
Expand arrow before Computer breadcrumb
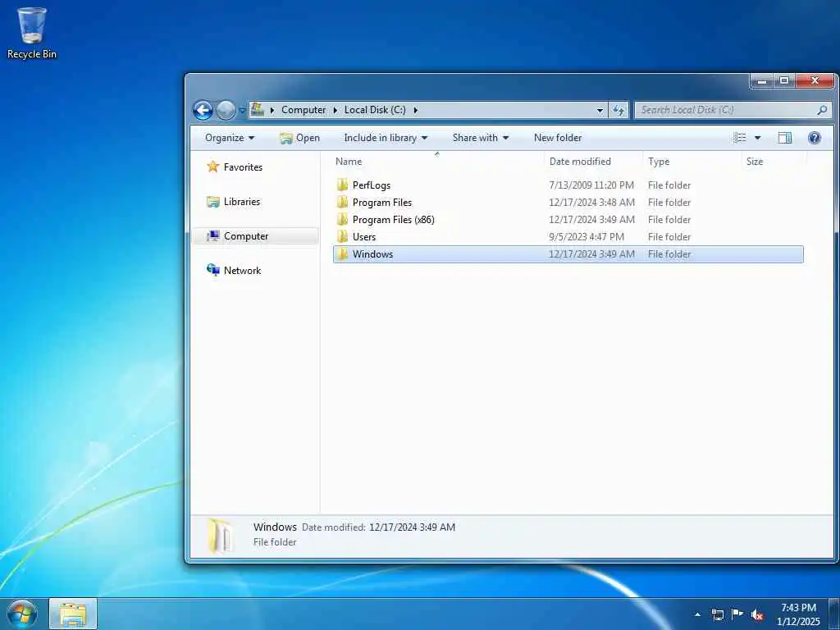pyautogui.click(x=272, y=110)
